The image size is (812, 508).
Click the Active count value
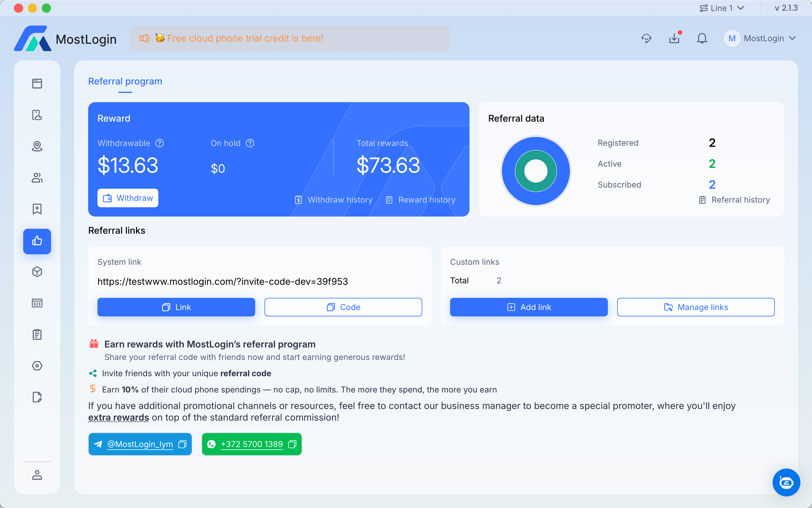(x=712, y=164)
